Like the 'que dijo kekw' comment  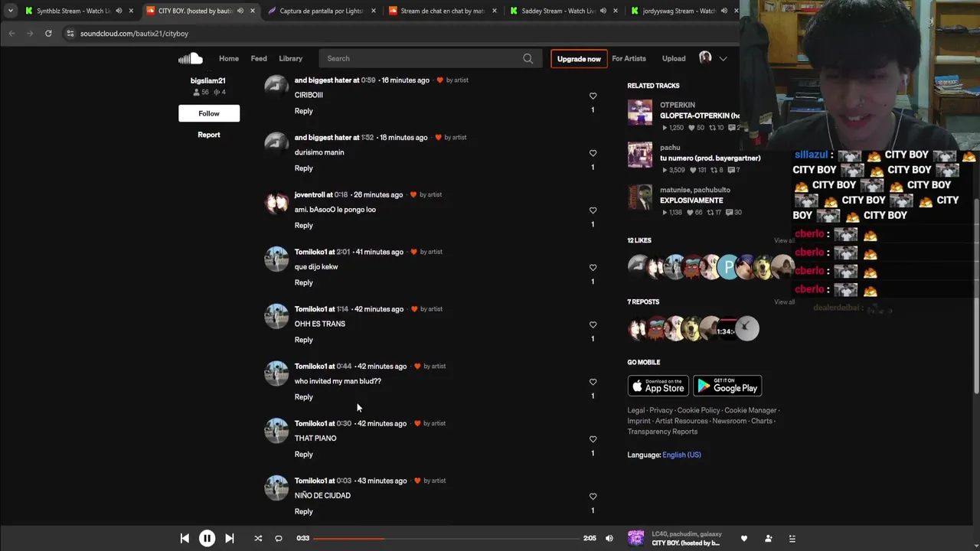(593, 268)
